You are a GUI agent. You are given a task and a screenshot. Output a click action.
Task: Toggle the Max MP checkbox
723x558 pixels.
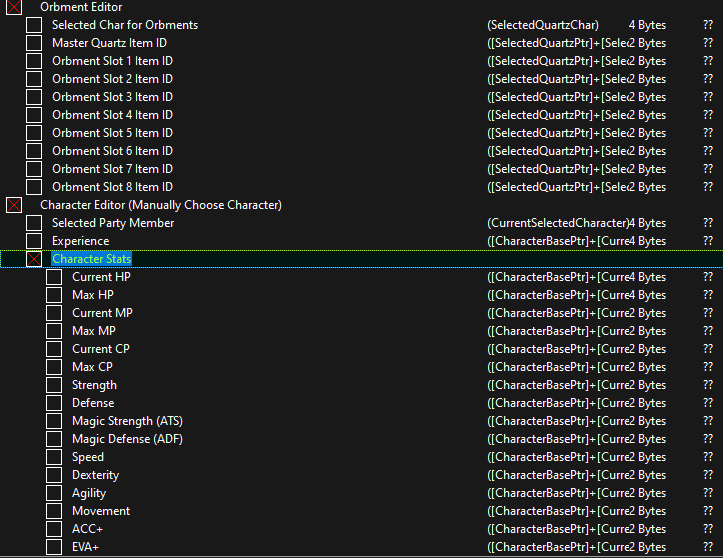tap(54, 331)
